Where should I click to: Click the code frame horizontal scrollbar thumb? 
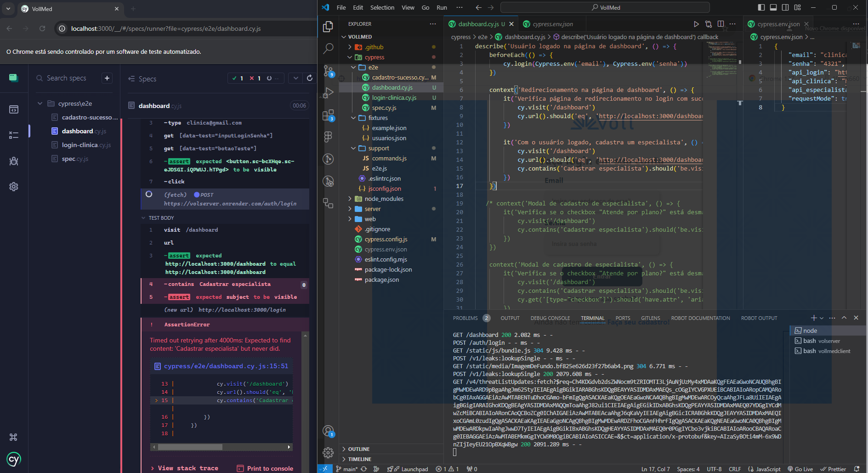[x=190, y=447]
